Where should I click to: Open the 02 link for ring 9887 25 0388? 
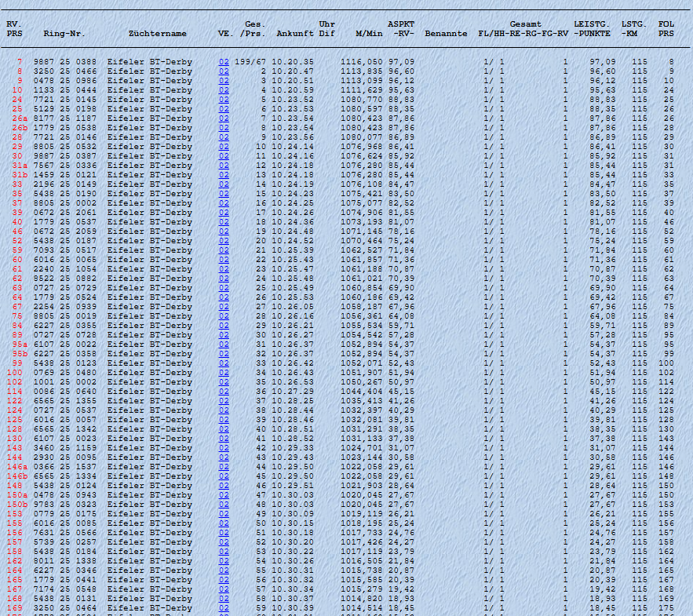click(x=224, y=61)
